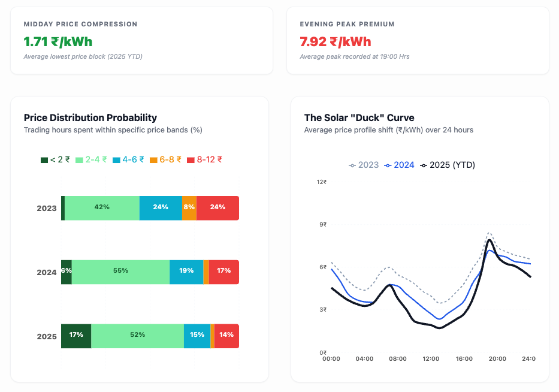Select the 2024 bar's red 17% segment
This screenshot has width=559, height=392.
[x=223, y=272]
